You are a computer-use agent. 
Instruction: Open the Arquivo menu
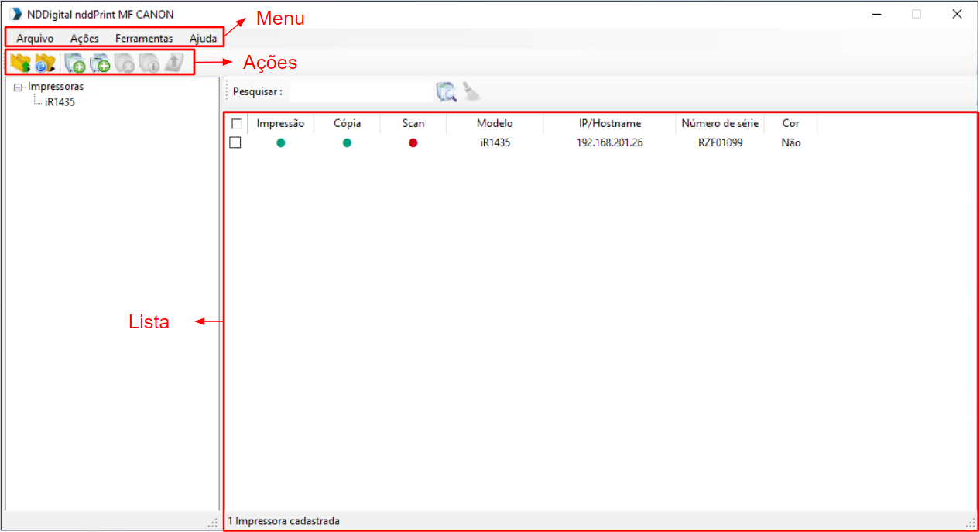pos(35,38)
